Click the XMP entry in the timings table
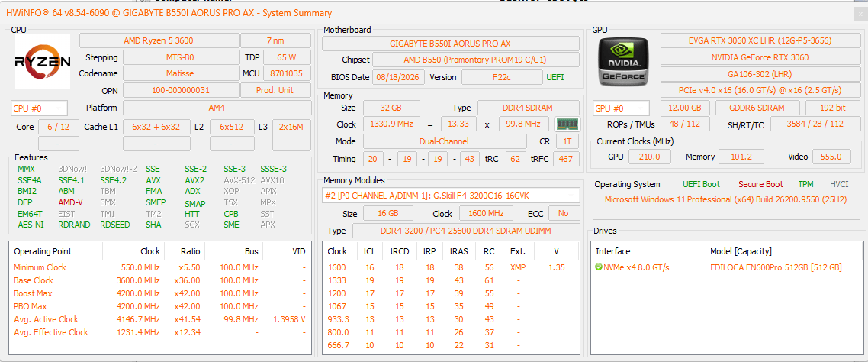The image size is (868, 362). point(518,267)
